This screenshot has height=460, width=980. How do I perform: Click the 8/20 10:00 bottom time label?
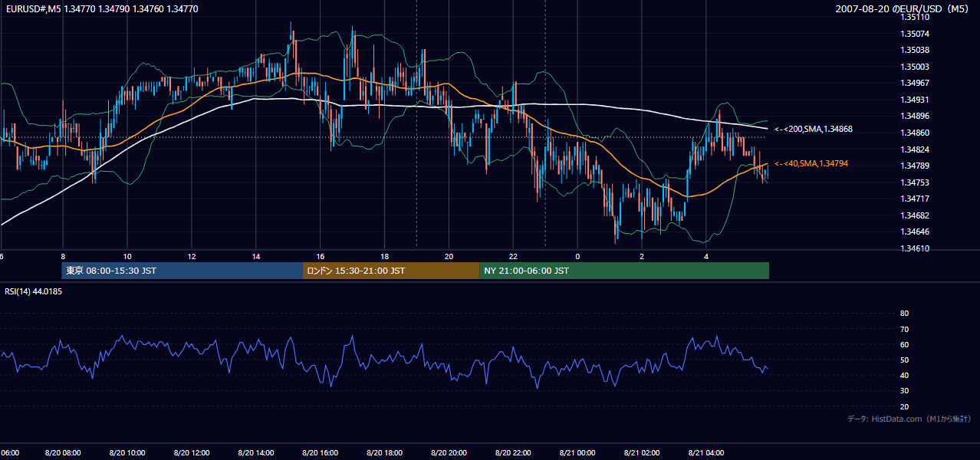tap(127, 452)
